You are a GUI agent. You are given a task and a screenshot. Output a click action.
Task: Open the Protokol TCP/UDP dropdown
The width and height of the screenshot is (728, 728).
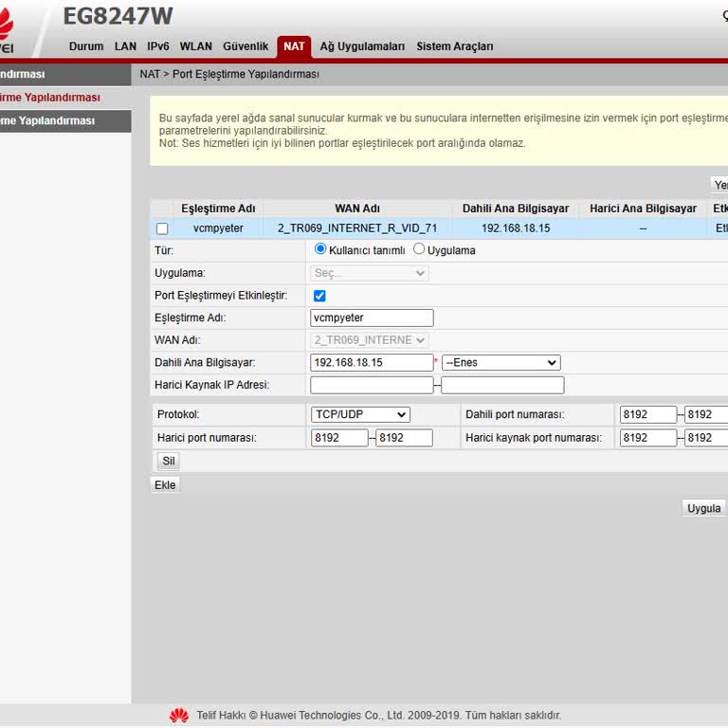point(360,414)
